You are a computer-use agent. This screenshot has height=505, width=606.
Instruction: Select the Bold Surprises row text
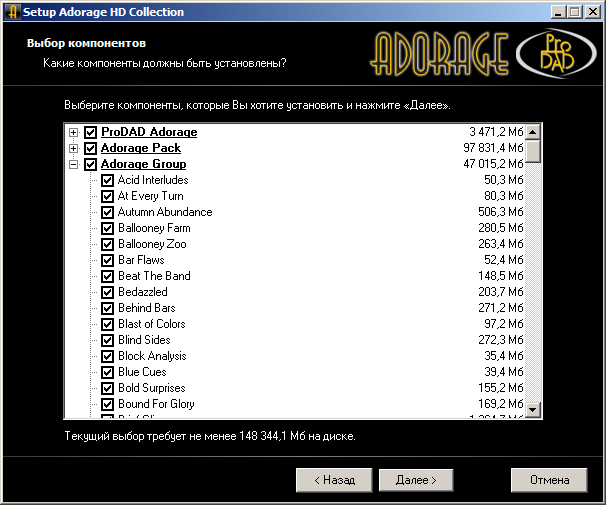click(152, 388)
